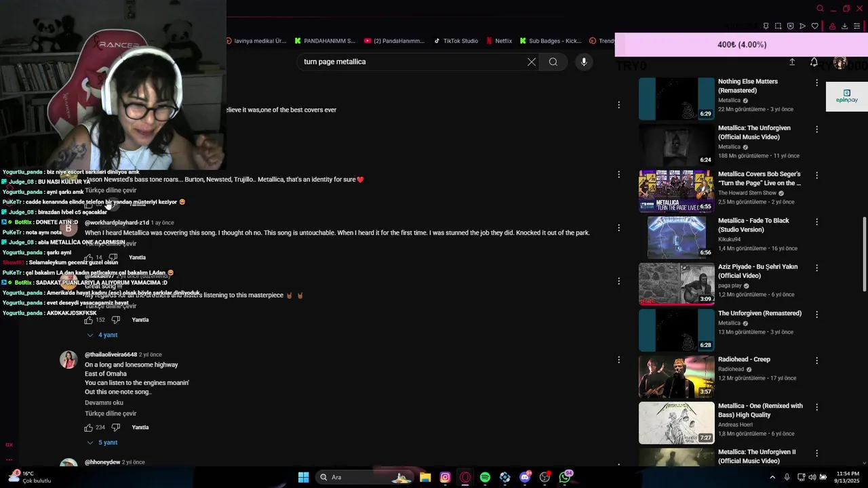Open Instagram from the taskbar

click(x=445, y=477)
